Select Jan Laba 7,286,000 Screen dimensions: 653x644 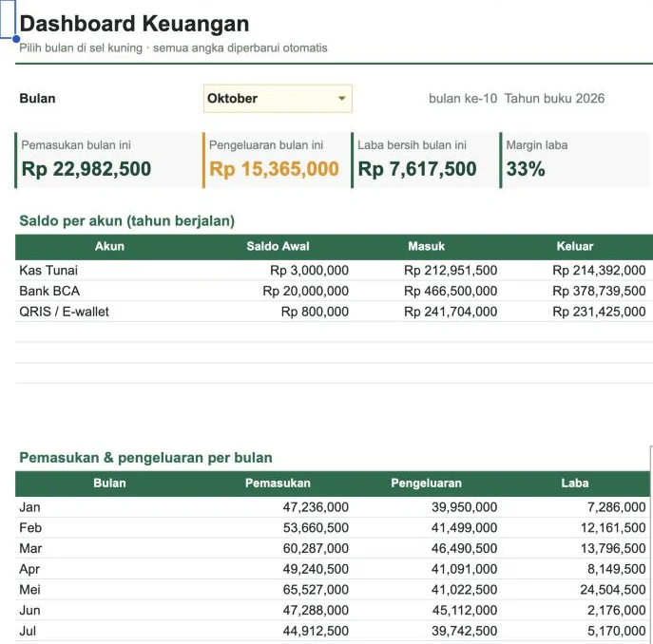click(616, 507)
